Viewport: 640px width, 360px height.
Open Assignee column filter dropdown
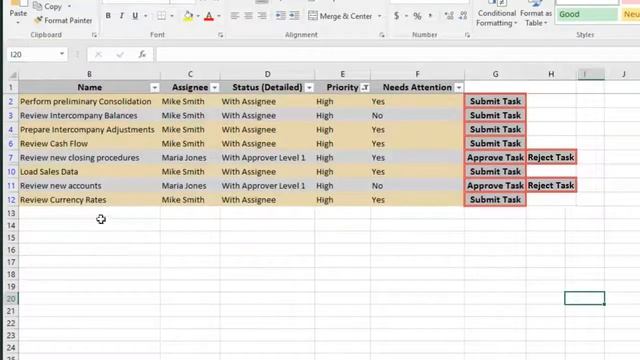point(214,87)
